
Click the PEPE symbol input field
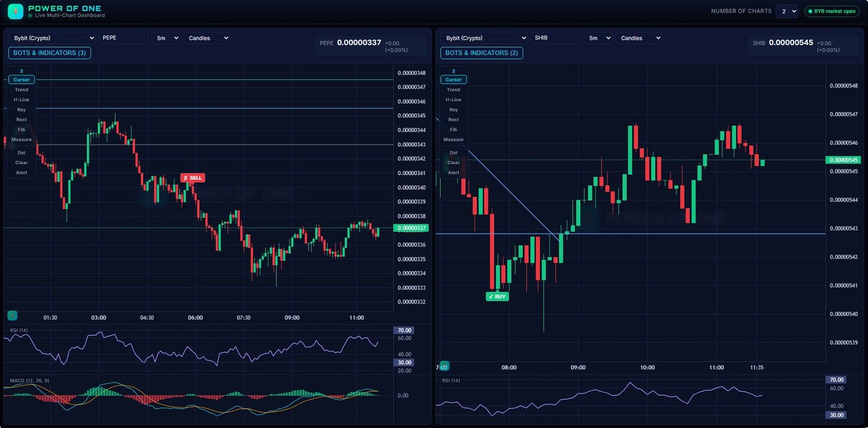tap(123, 38)
